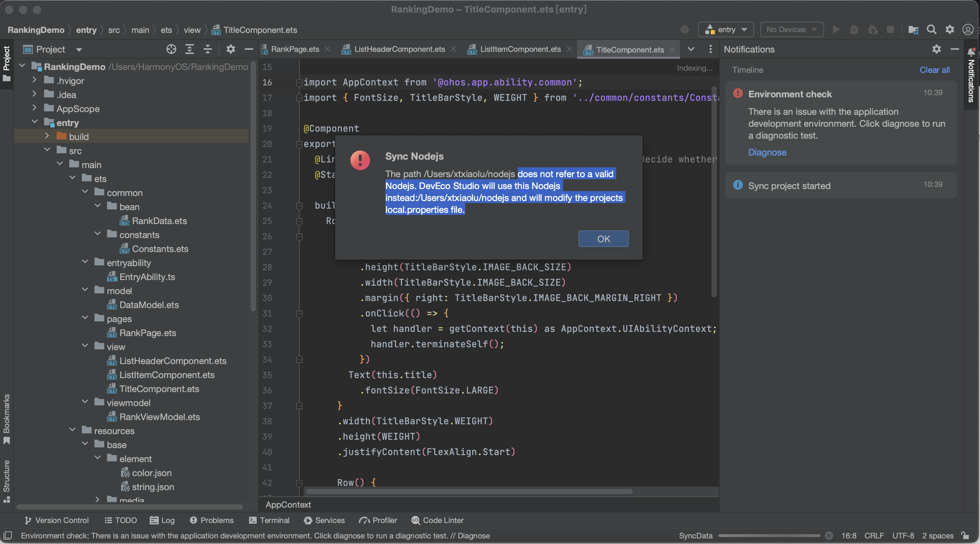Click the tool windows toggle in status bar corner
The image size is (980, 544).
click(x=8, y=535)
